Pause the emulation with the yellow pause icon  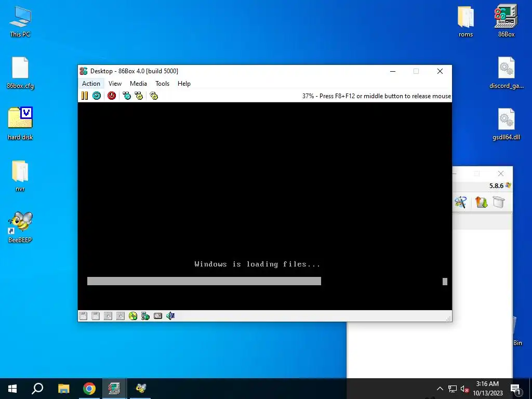tap(85, 96)
